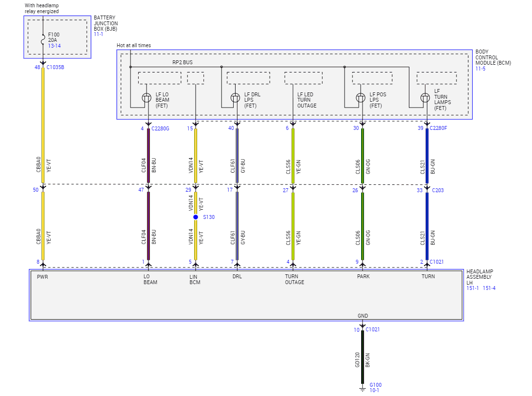Select pin number 39 beside C2280F
Image resolution: width=532 pixels, height=396 pixels.
point(421,128)
